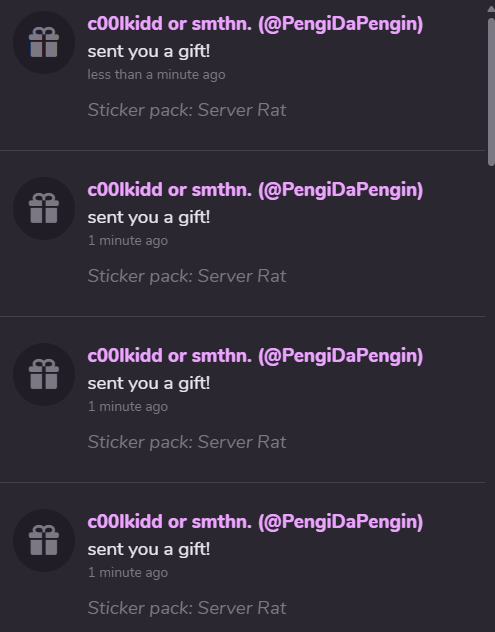Open the sender's profile in the first notification

pos(255,24)
